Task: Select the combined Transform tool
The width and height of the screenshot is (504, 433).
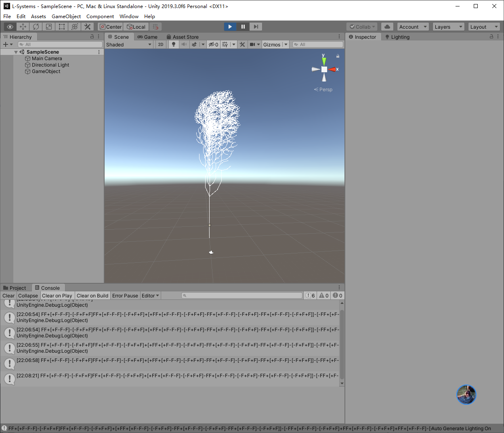Action: [x=75, y=27]
